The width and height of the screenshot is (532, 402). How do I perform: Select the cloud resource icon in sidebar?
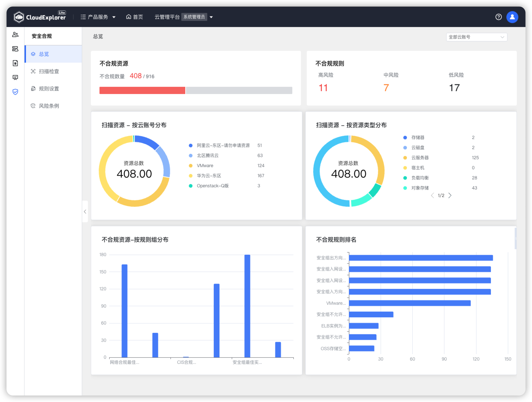(15, 49)
